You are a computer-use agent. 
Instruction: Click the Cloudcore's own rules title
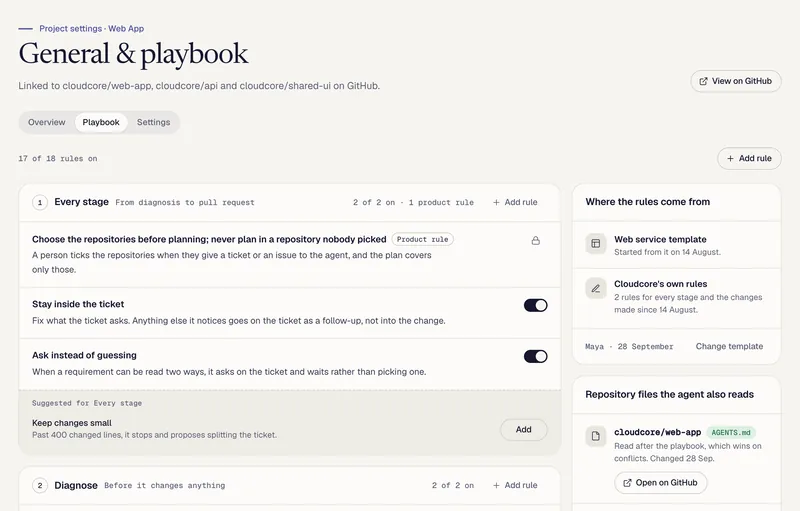(661, 284)
